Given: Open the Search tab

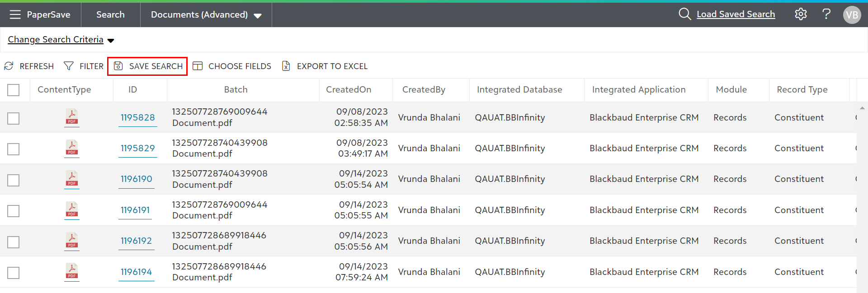Looking at the screenshot, I should tap(110, 15).
